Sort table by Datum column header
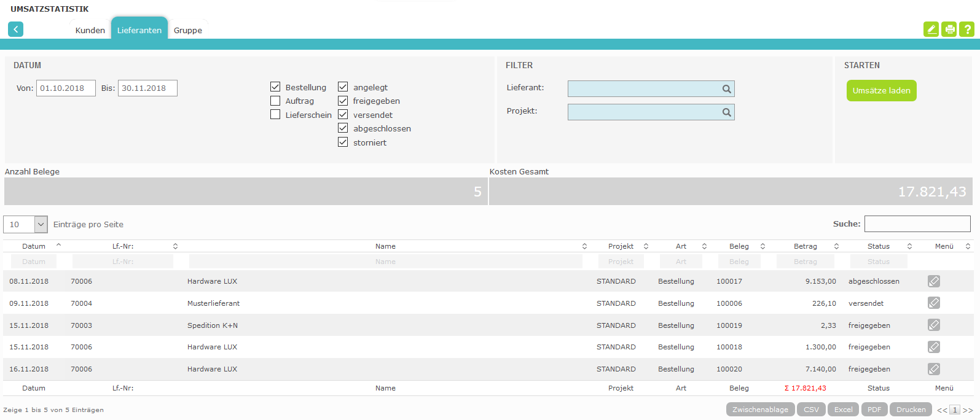980x420 pixels. click(x=34, y=246)
